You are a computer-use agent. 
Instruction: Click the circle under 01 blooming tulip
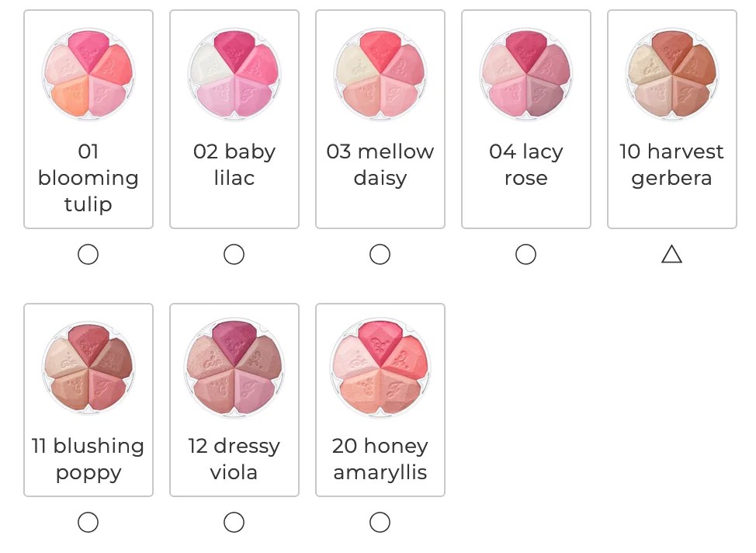88,255
